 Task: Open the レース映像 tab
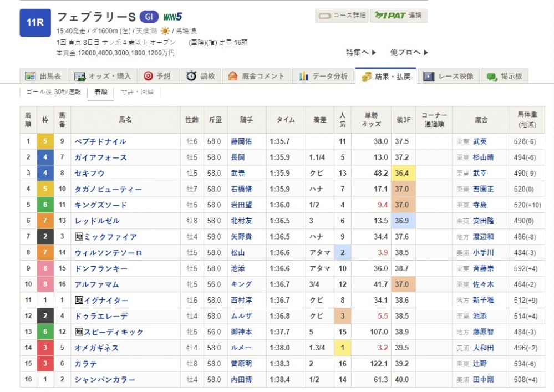[x=449, y=76]
